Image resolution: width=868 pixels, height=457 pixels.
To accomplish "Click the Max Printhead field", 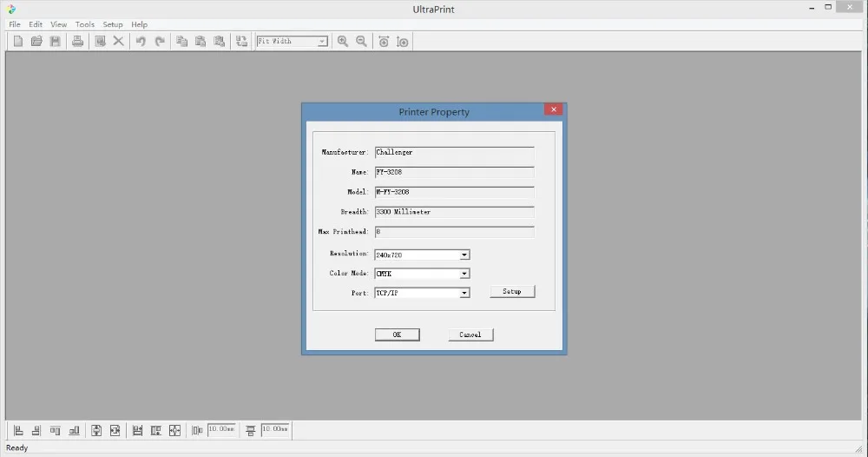I will pyautogui.click(x=455, y=232).
